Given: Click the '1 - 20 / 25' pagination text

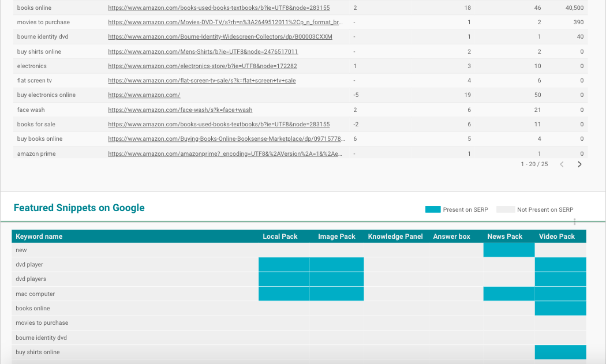Looking at the screenshot, I should 534,164.
